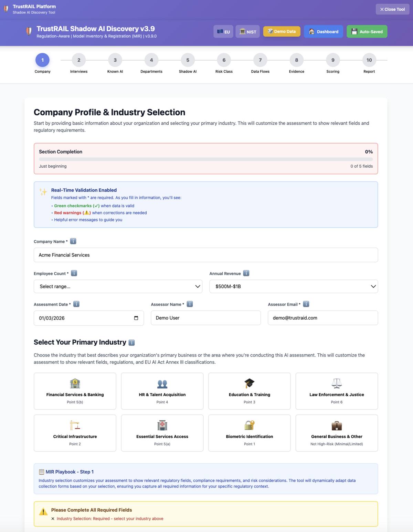
Task: Open the Employee Count range dropdown
Action: (118, 286)
